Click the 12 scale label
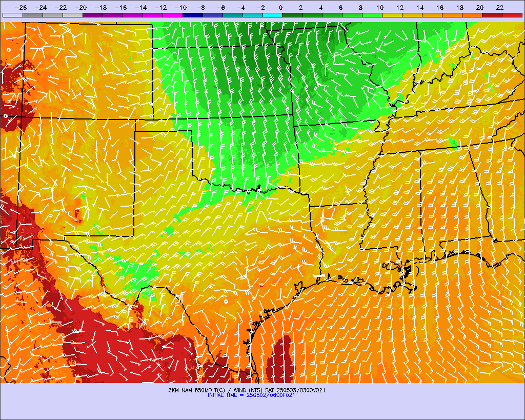 tap(400, 7)
